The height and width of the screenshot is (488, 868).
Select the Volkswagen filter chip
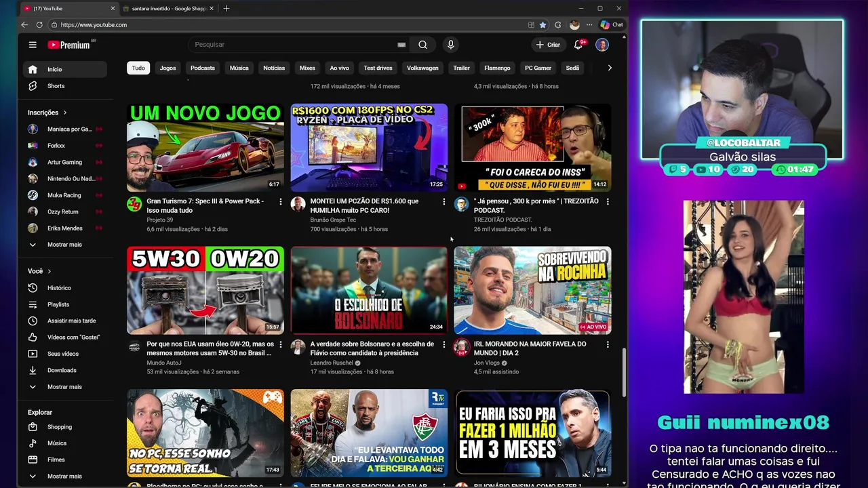pyautogui.click(x=422, y=68)
